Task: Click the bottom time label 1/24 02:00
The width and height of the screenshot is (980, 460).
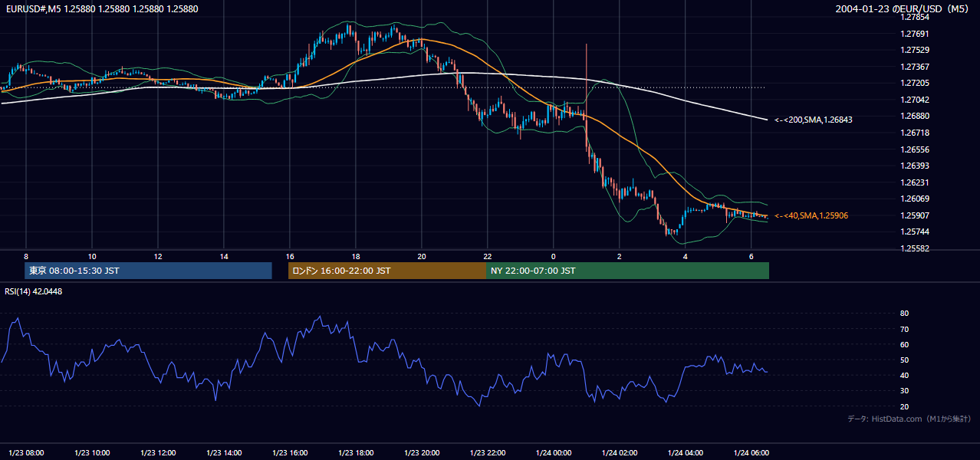Action: pyautogui.click(x=620, y=452)
